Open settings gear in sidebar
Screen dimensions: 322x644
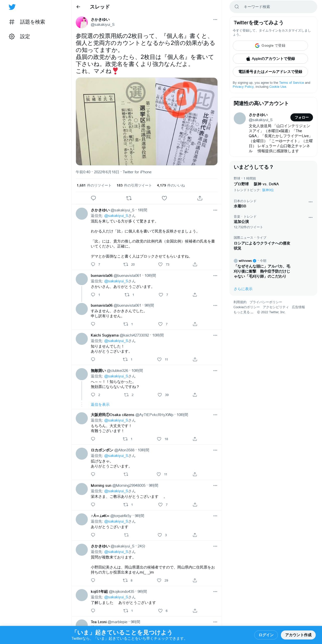12,36
